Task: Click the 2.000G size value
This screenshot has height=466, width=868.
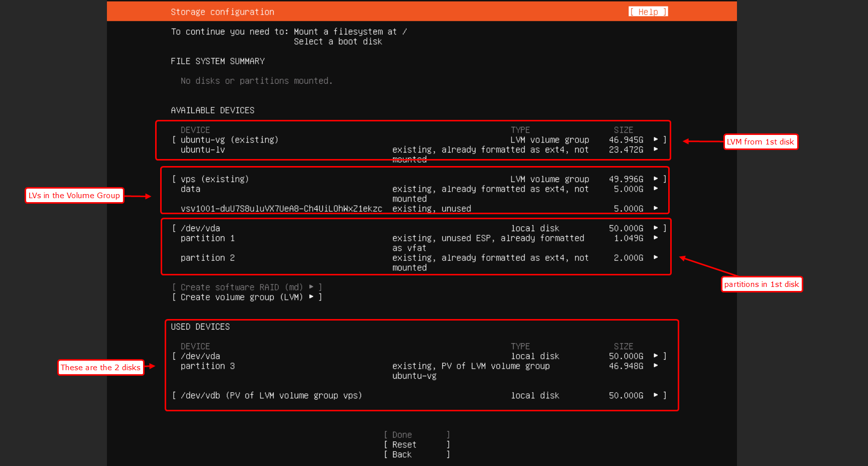Action: (629, 258)
